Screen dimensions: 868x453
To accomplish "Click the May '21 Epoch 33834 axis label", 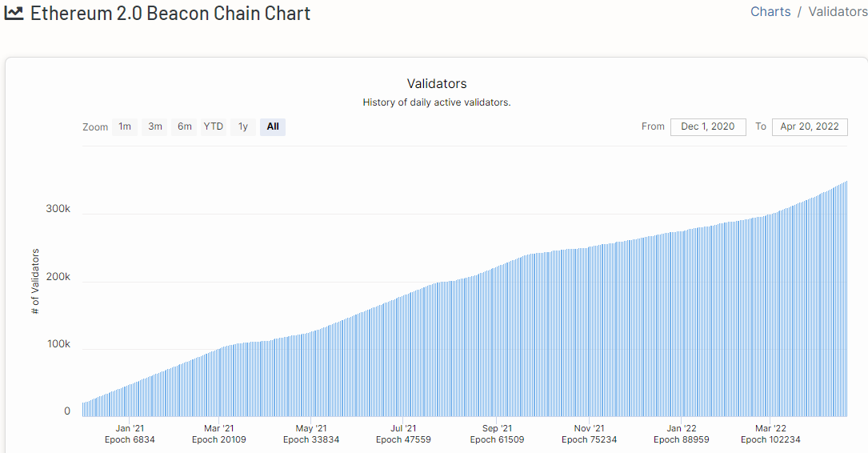I will pyautogui.click(x=311, y=434).
